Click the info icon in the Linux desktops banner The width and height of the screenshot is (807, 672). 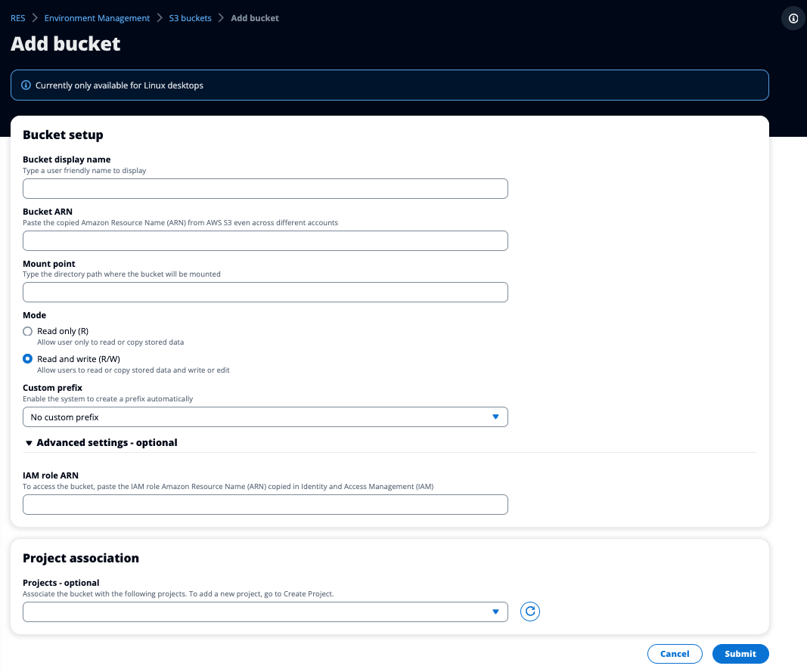click(26, 85)
